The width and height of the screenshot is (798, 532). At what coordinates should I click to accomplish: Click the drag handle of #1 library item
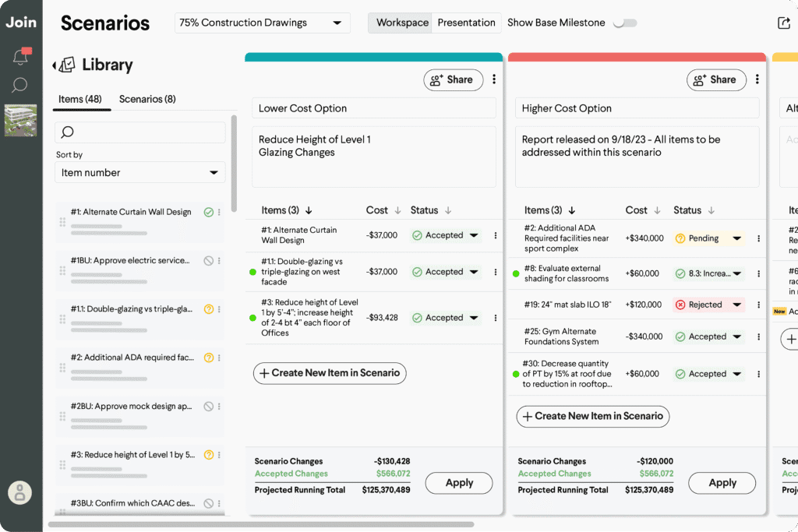click(x=62, y=222)
